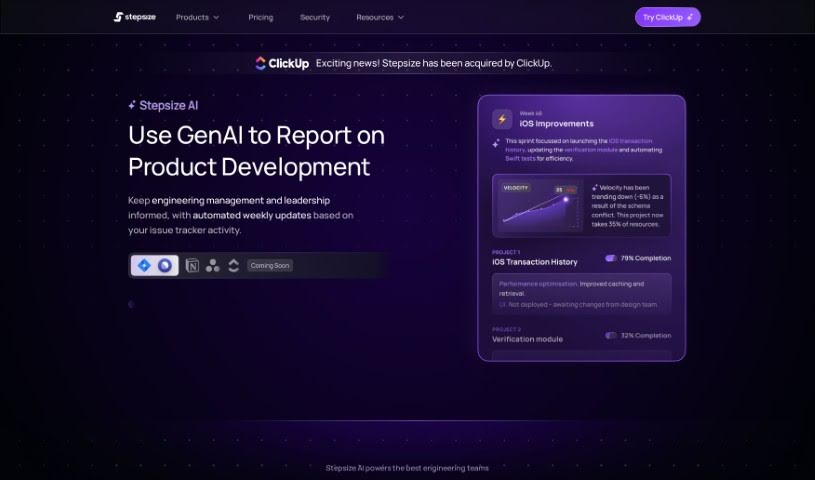
Task: Click the Asana integration icon
Action: (213, 266)
